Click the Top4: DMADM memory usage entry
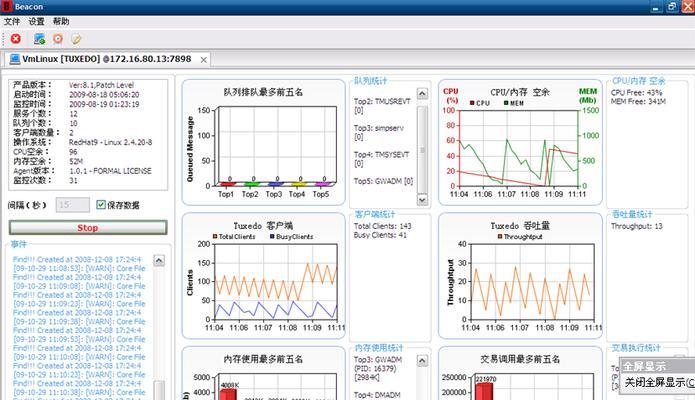 [377, 394]
